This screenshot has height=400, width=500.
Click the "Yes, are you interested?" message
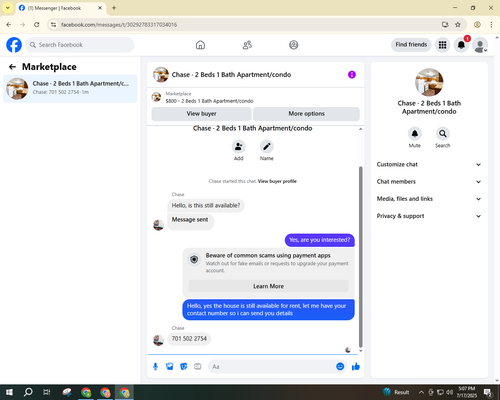click(320, 240)
